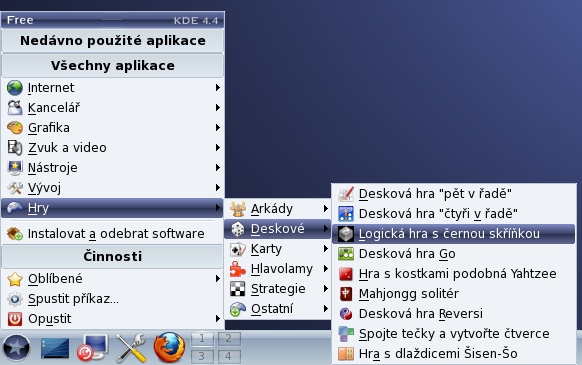
Task: Click the Karty playing cards icon
Action: (238, 249)
